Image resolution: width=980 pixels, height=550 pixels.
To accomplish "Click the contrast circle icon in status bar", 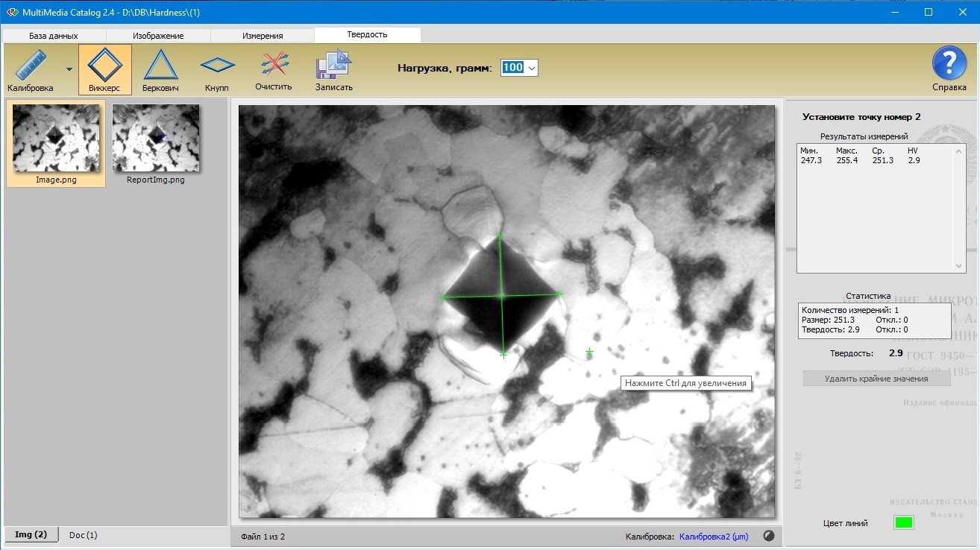I will coord(769,536).
